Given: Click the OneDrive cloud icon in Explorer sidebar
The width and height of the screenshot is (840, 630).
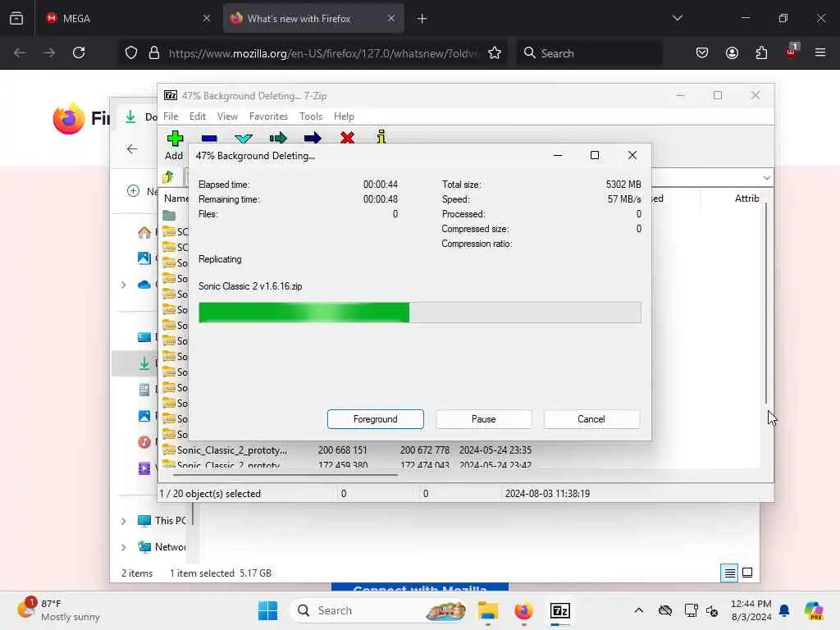Looking at the screenshot, I should tap(144, 285).
